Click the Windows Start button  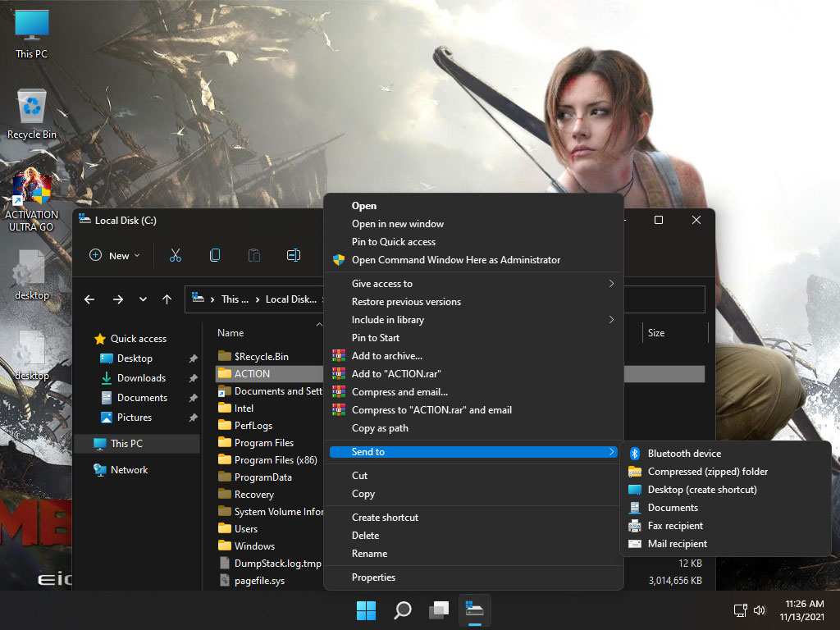[367, 610]
